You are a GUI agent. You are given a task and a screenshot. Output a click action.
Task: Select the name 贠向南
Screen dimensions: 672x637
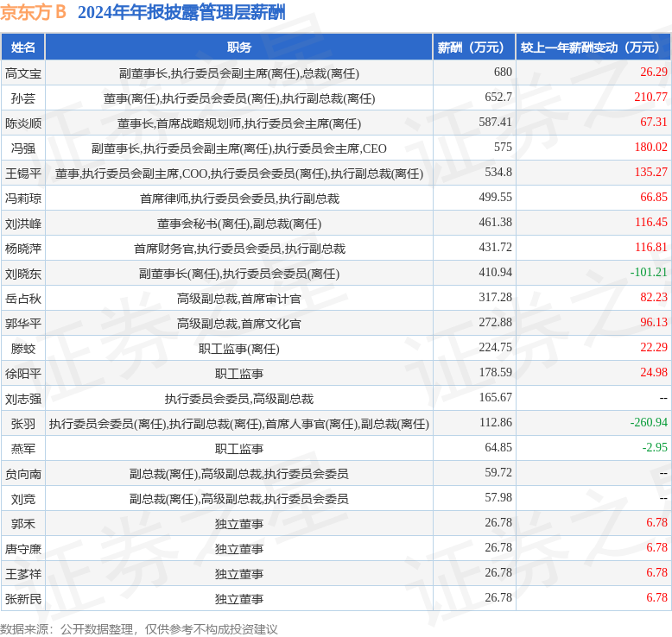coord(23,474)
